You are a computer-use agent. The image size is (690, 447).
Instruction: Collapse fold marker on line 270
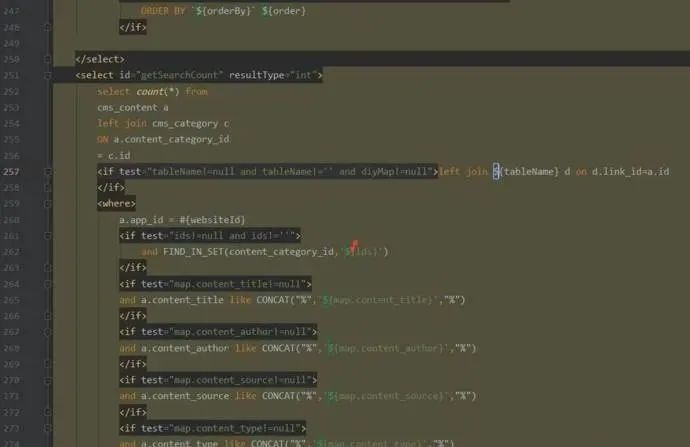(48, 380)
